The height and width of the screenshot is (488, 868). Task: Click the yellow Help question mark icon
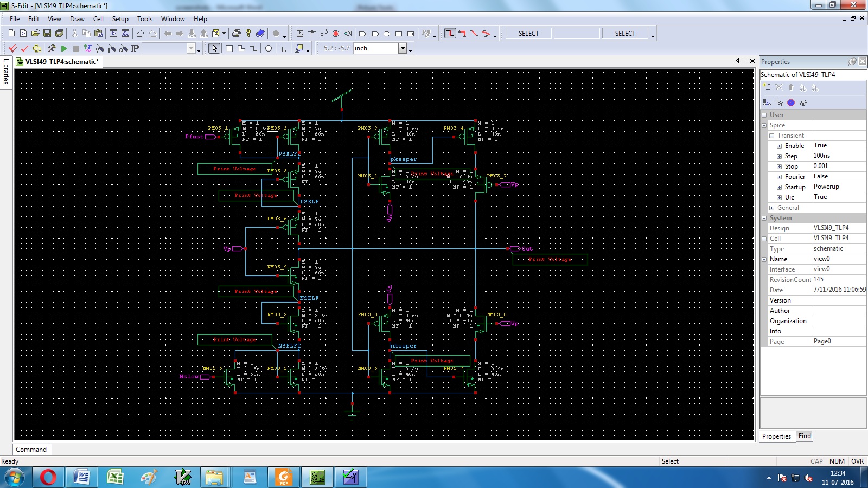pos(248,34)
